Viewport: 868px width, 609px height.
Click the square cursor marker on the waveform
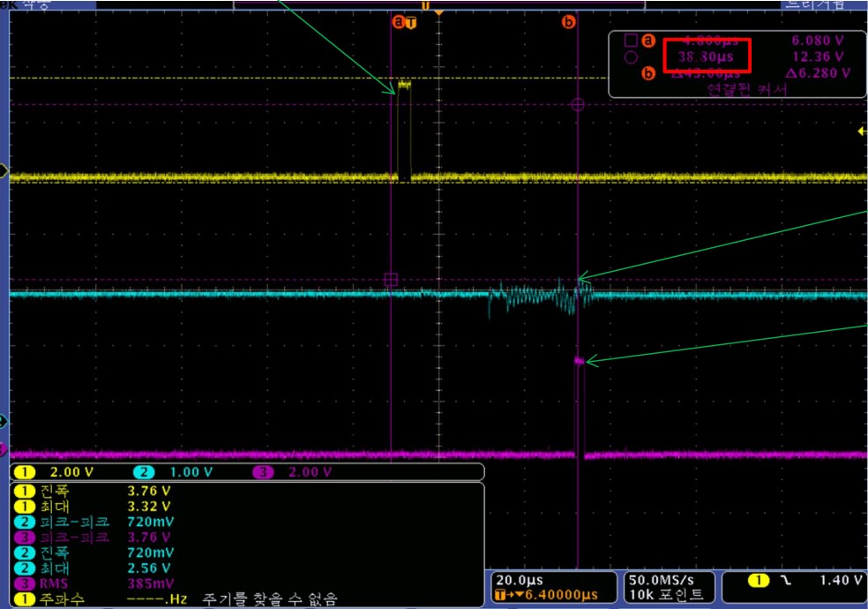391,280
